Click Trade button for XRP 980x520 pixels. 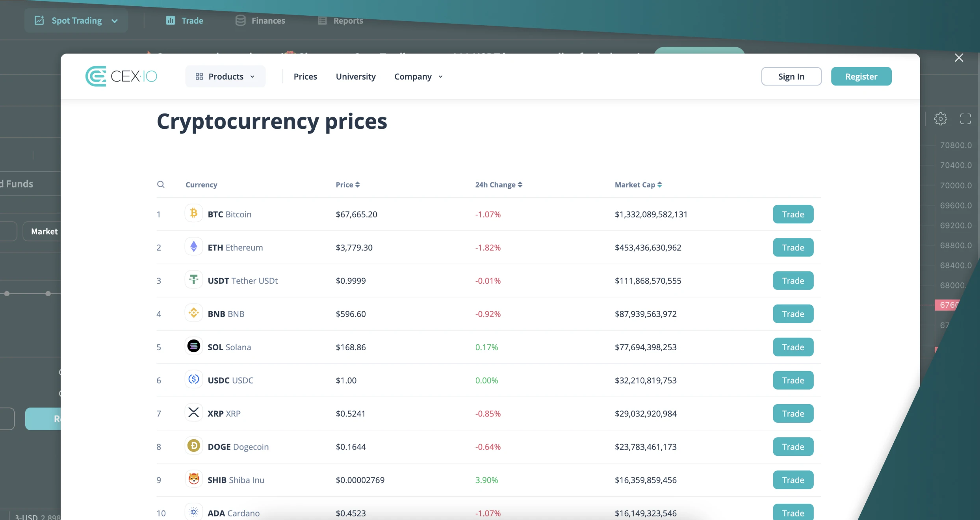tap(793, 414)
